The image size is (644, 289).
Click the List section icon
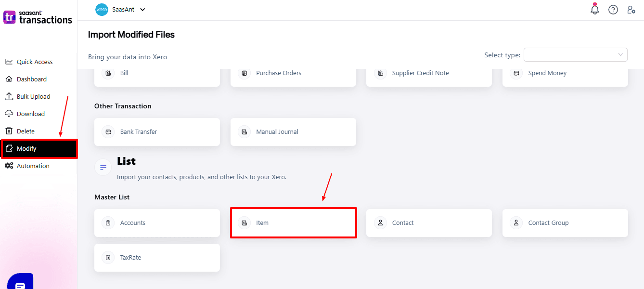point(103,167)
